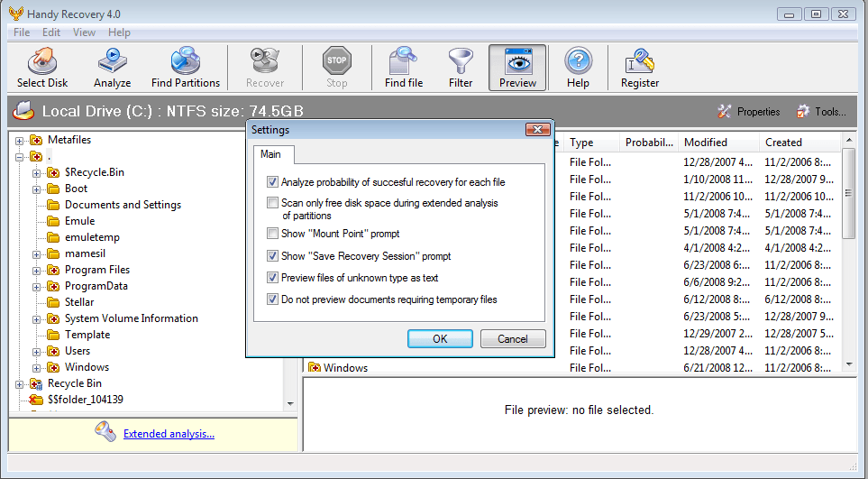868x479 pixels.
Task: Open the Extended analysis... link
Action: (x=169, y=434)
